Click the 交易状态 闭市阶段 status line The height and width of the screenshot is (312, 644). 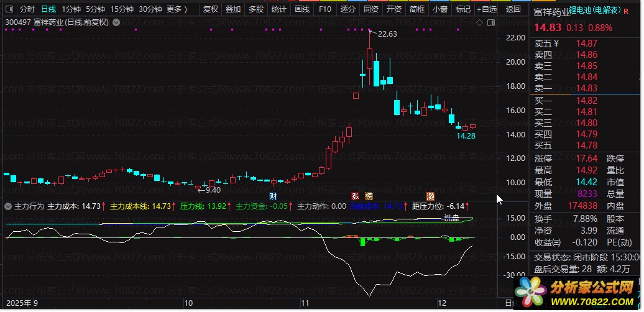pyautogui.click(x=587, y=257)
